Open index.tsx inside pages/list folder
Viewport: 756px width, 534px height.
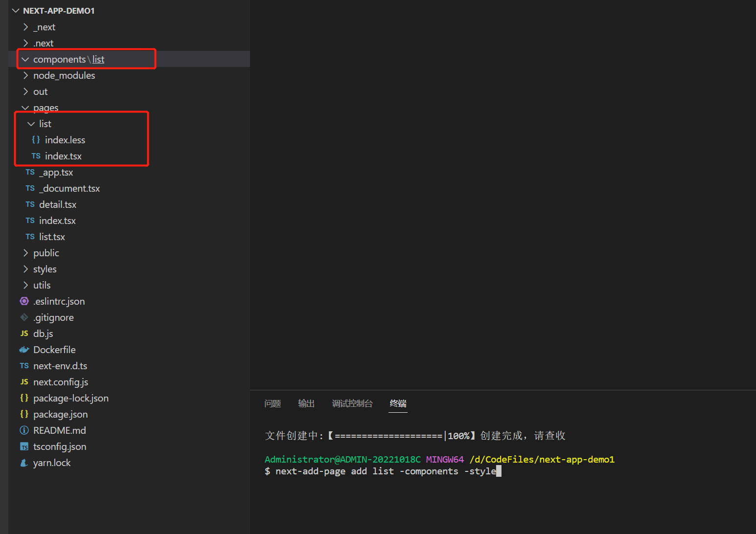[63, 156]
